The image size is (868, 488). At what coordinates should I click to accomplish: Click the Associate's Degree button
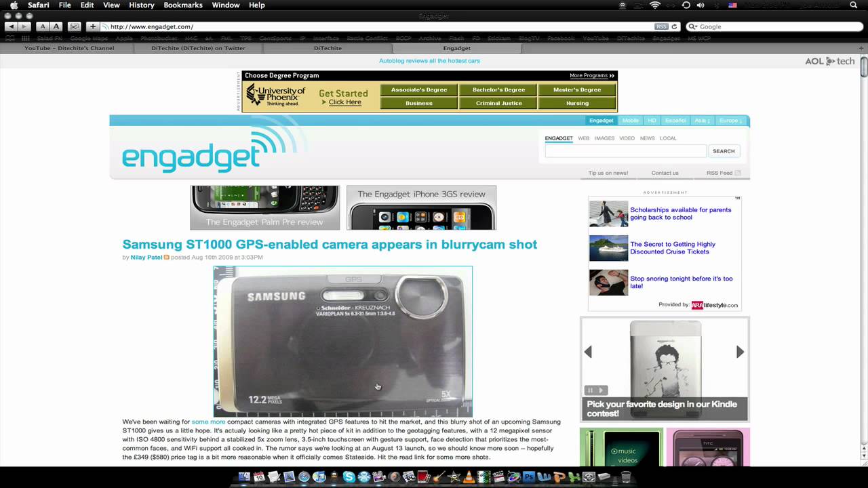pos(419,89)
